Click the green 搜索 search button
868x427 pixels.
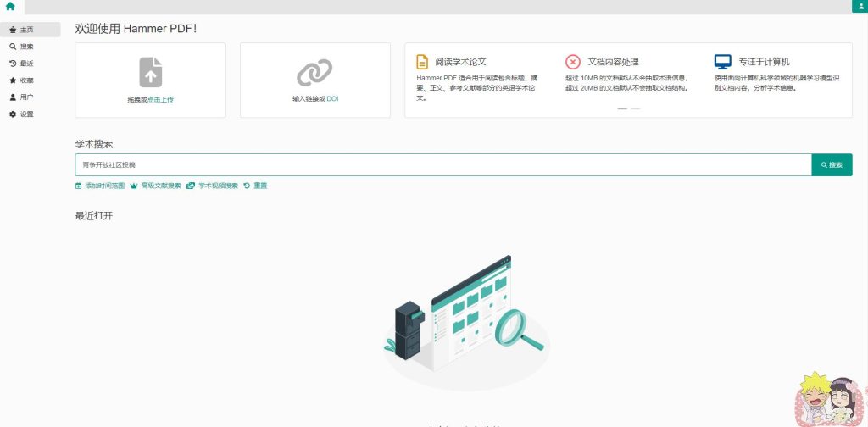832,165
